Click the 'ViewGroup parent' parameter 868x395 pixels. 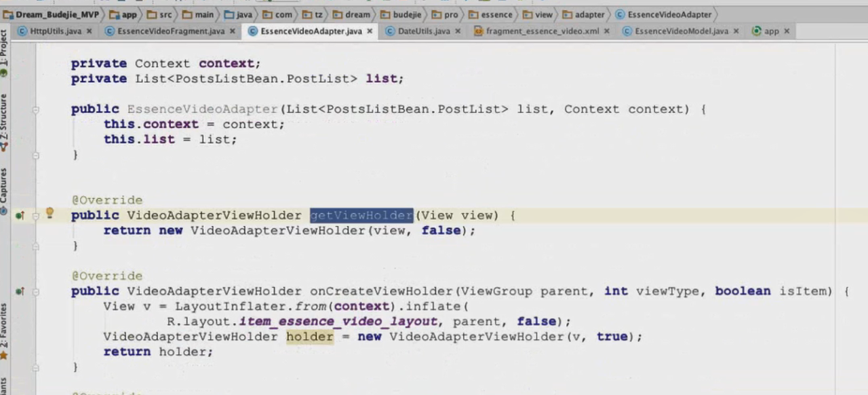click(x=525, y=291)
